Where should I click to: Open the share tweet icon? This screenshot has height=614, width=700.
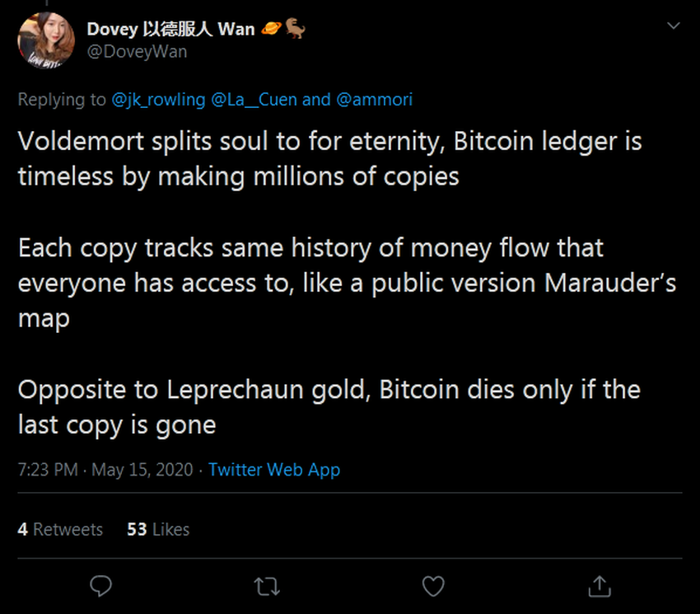pos(599,586)
